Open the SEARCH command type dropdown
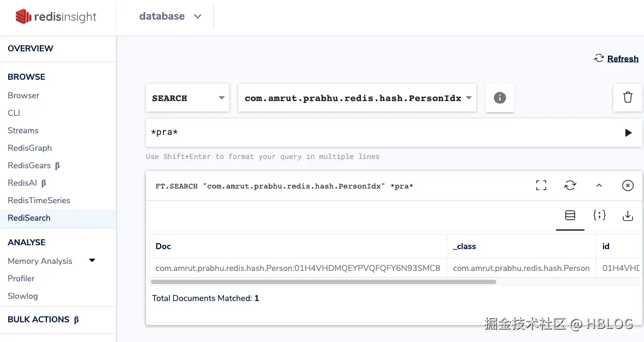This screenshot has height=342, width=644. pos(188,98)
